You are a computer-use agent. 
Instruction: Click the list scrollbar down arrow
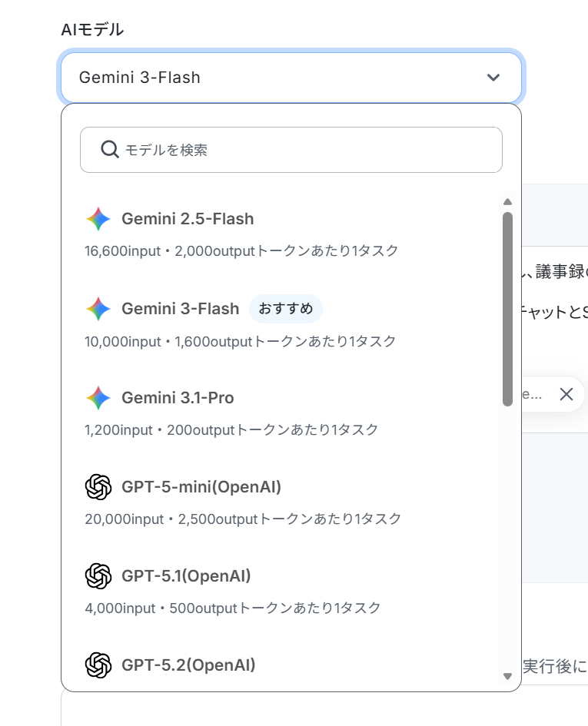507,677
